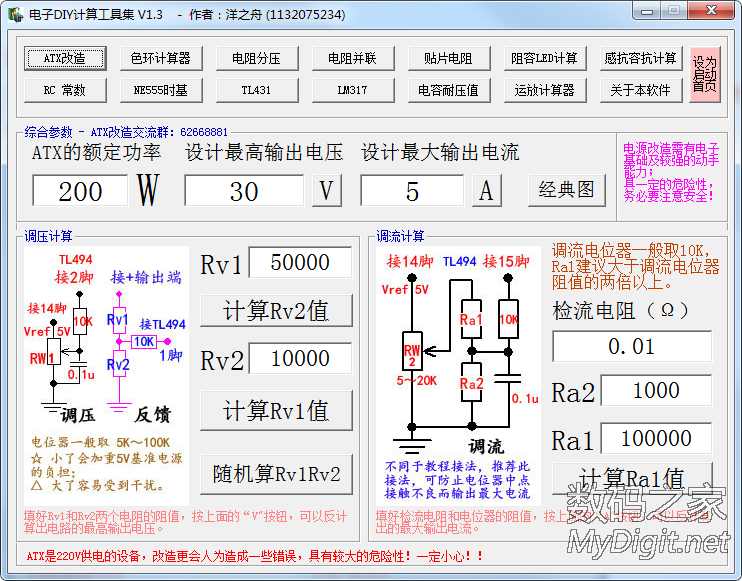
Task: Open the TL431 calculator
Action: coord(257,90)
